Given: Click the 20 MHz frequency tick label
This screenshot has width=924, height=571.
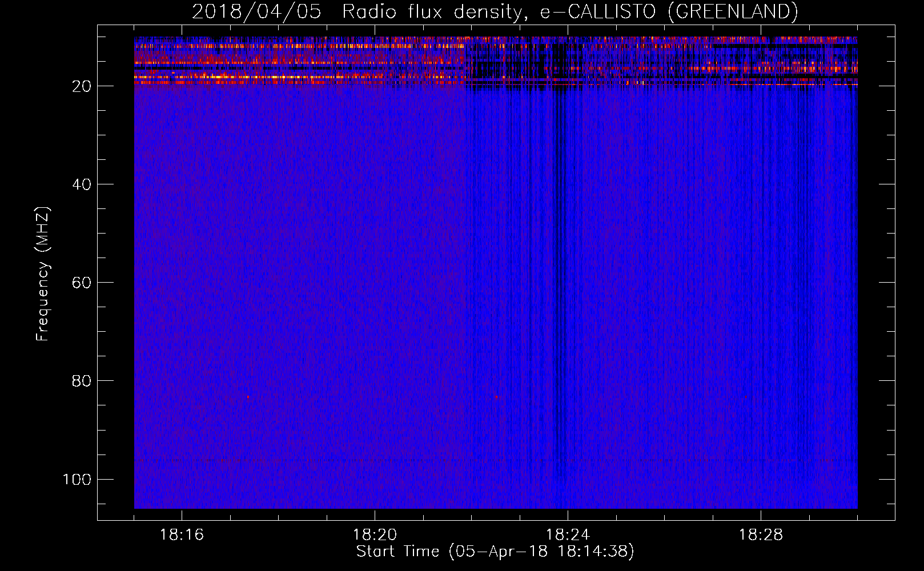Looking at the screenshot, I should pos(82,86).
